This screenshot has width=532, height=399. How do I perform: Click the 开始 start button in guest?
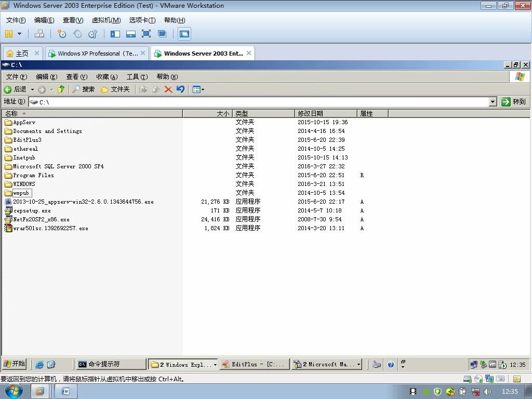point(14,364)
